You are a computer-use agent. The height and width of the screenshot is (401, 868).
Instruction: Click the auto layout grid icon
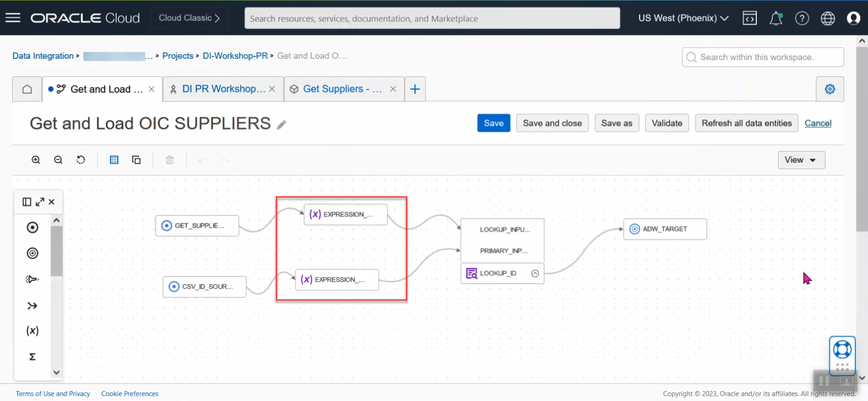114,160
